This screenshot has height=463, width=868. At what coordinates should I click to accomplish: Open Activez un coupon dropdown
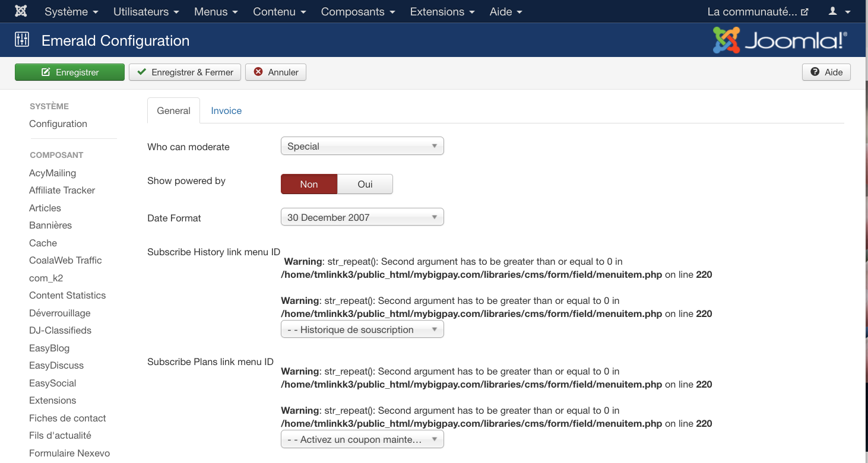[362, 440]
